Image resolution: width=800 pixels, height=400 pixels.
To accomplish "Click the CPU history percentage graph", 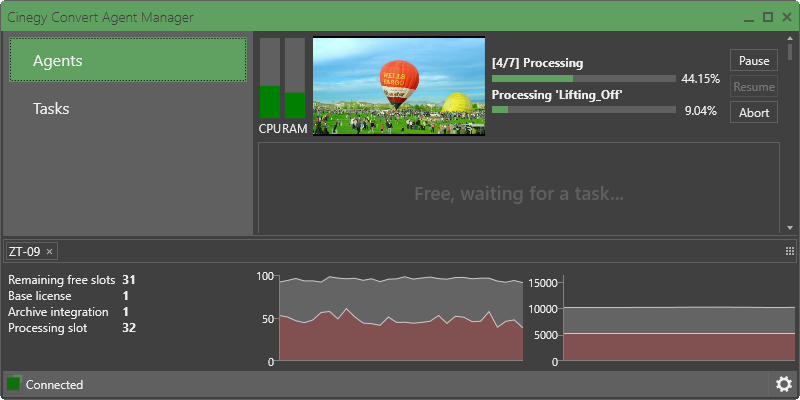I will pos(401,318).
